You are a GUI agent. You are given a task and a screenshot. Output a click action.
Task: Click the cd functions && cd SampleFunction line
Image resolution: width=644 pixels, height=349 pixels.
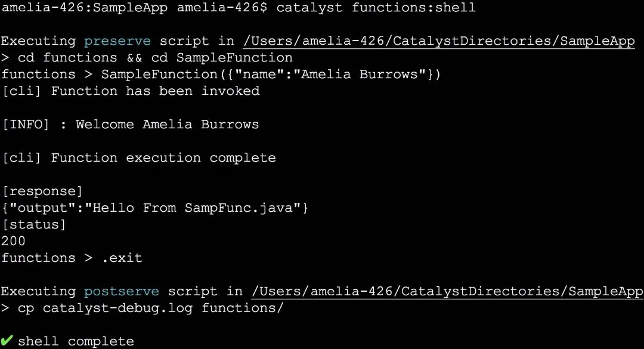pyautogui.click(x=147, y=57)
